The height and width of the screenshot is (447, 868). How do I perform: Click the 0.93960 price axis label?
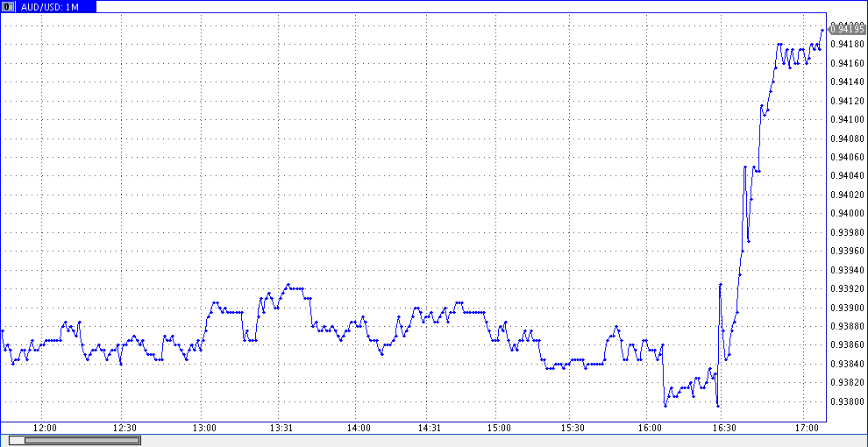(848, 252)
